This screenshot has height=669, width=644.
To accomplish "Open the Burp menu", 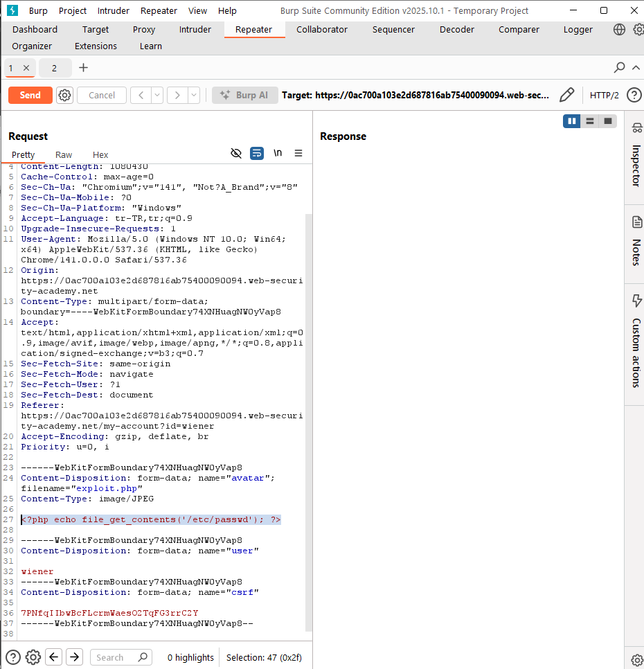I will pos(38,10).
